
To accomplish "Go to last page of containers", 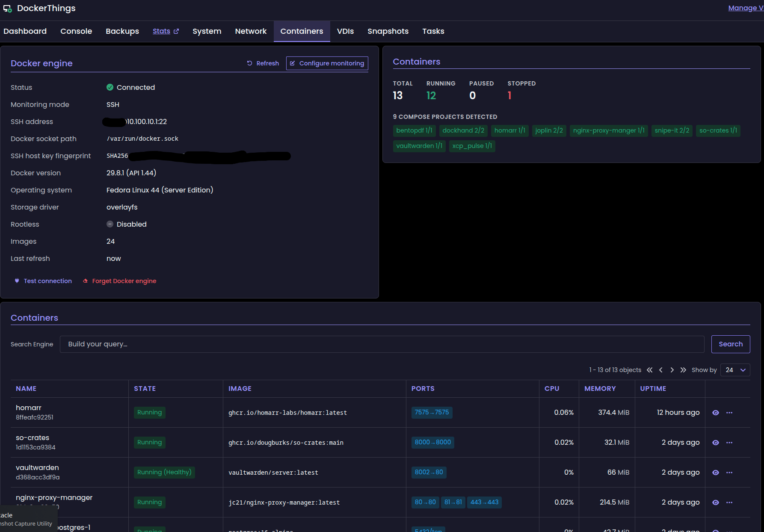I will click(683, 370).
